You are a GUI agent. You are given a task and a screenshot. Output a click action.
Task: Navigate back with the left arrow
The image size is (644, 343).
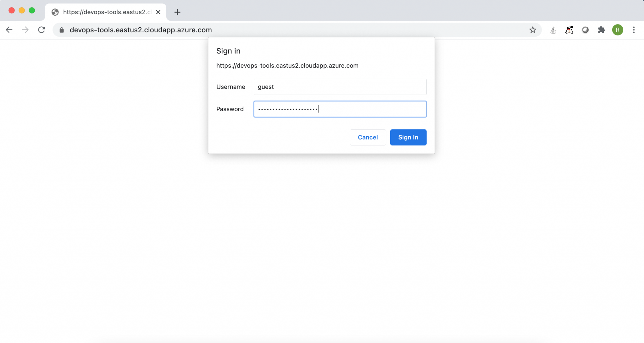coord(9,30)
